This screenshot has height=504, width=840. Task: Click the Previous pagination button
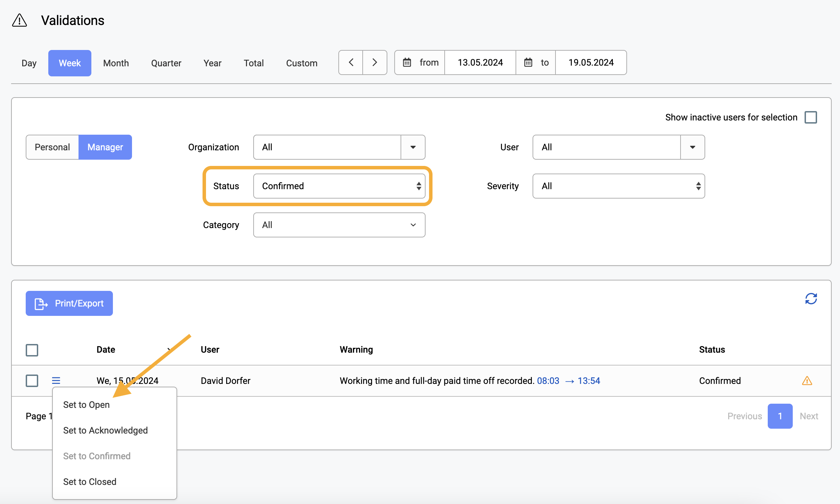[x=745, y=416]
